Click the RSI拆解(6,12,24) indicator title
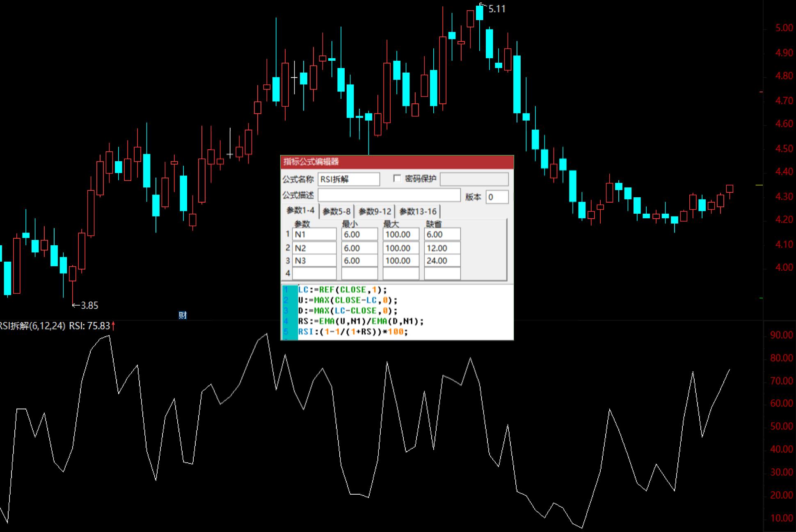 (x=32, y=326)
